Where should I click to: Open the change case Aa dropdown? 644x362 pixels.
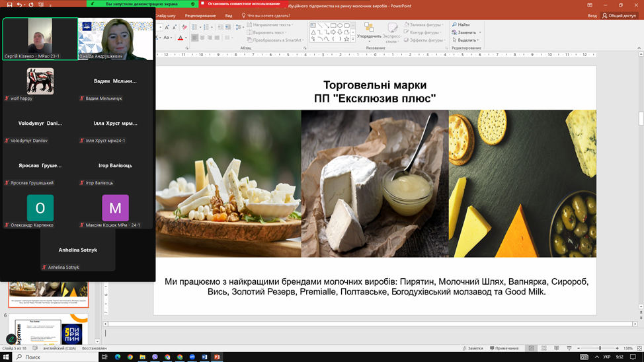pyautogui.click(x=167, y=38)
